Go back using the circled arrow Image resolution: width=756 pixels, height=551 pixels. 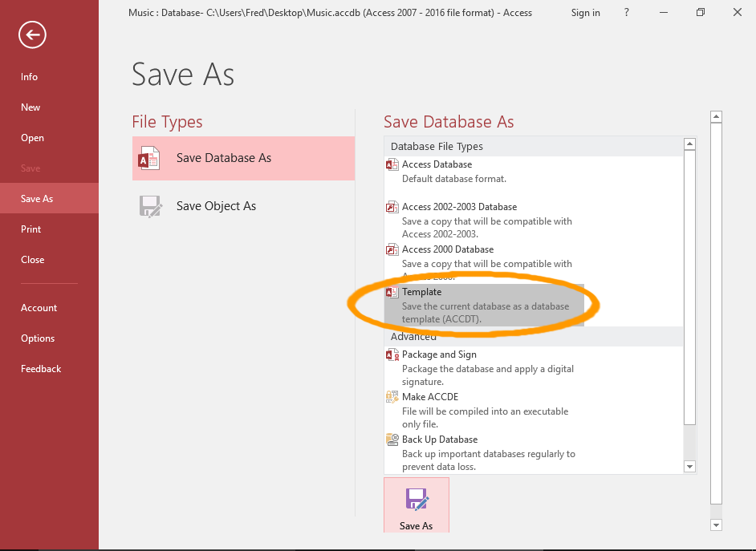(32, 34)
